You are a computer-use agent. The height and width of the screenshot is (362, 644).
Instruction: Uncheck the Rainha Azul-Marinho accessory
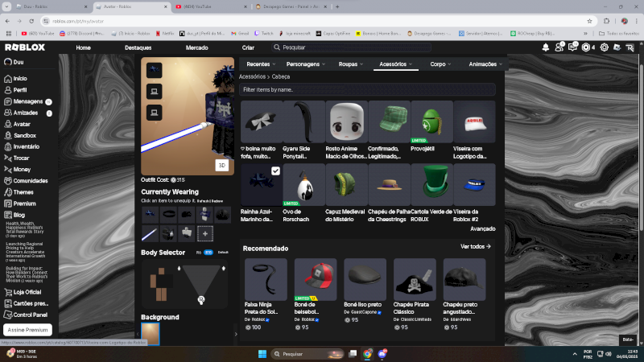point(275,171)
